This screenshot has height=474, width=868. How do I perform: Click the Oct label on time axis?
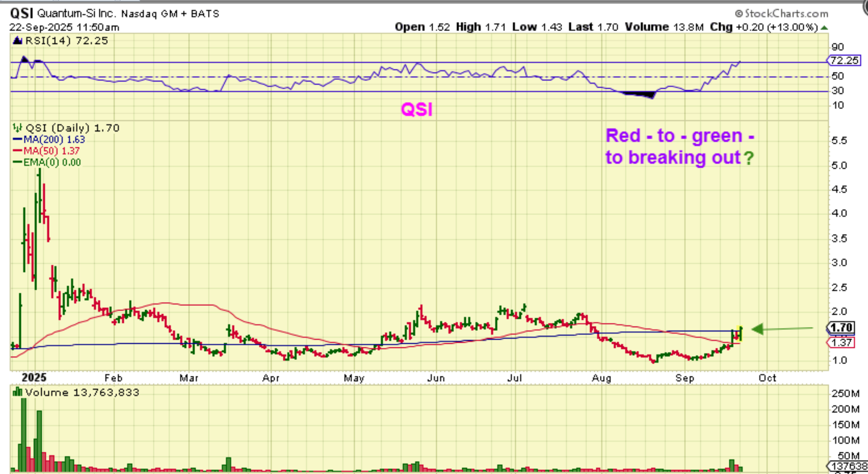pyautogui.click(x=768, y=378)
